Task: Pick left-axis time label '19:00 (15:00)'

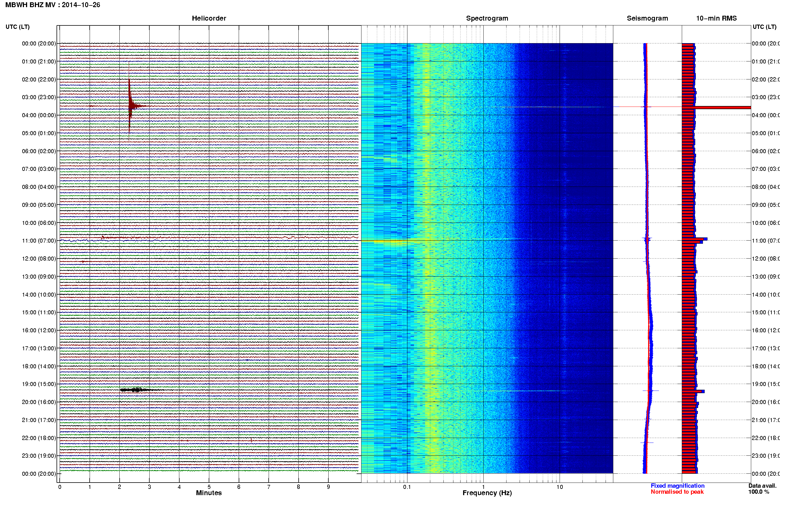Action: click(x=39, y=384)
